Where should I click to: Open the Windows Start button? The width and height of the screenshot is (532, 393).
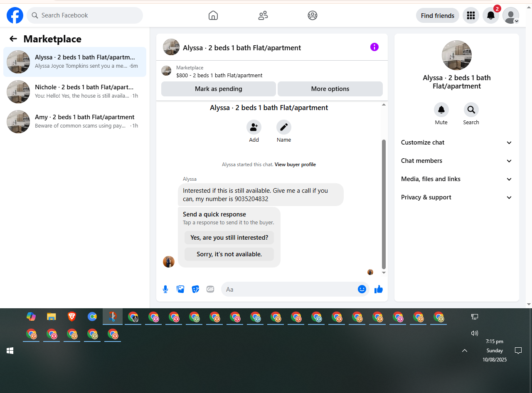coord(10,351)
